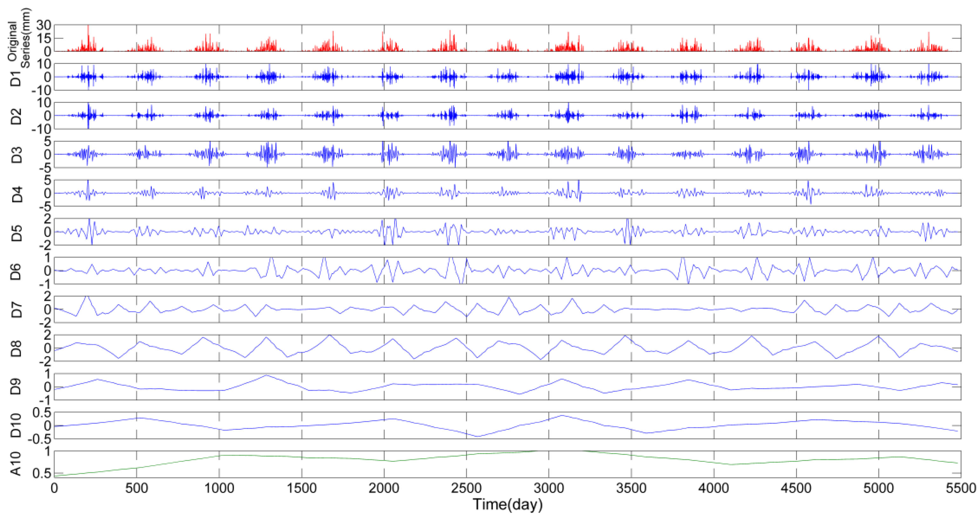Click the D4 wavelet detail plot
Viewport: 980px width, 520px height.
point(507,193)
